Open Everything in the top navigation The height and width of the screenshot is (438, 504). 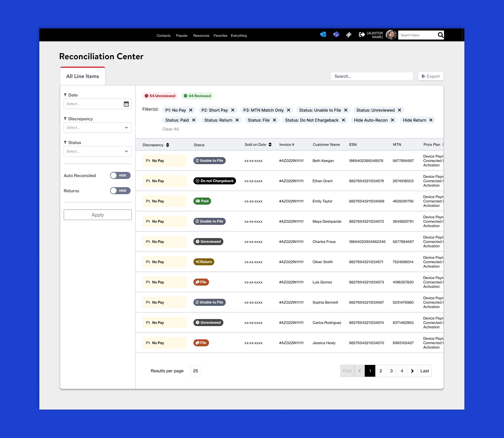click(239, 36)
